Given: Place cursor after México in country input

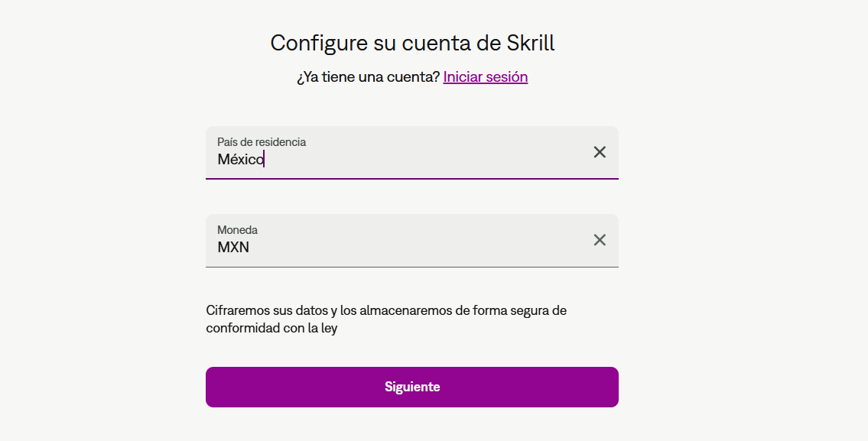Looking at the screenshot, I should [x=265, y=160].
